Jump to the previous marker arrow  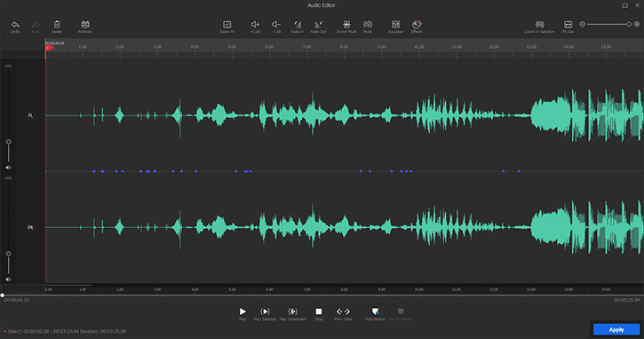pyautogui.click(x=338, y=311)
